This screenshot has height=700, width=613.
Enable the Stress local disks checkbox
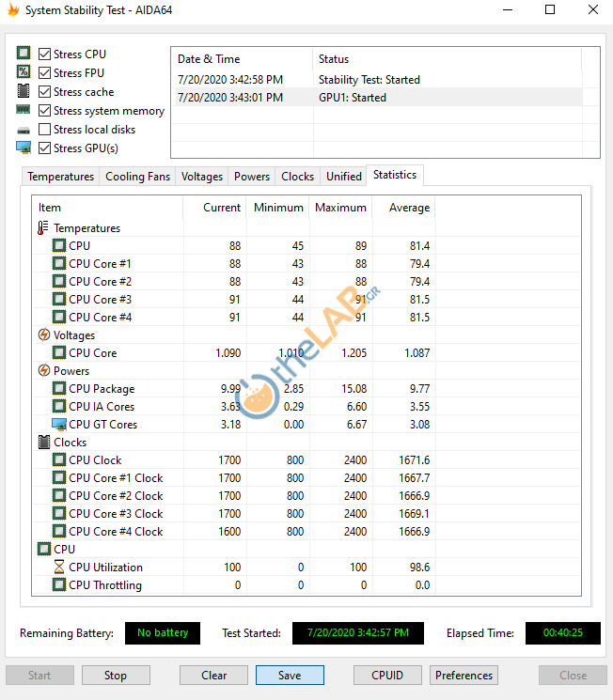[x=44, y=129]
